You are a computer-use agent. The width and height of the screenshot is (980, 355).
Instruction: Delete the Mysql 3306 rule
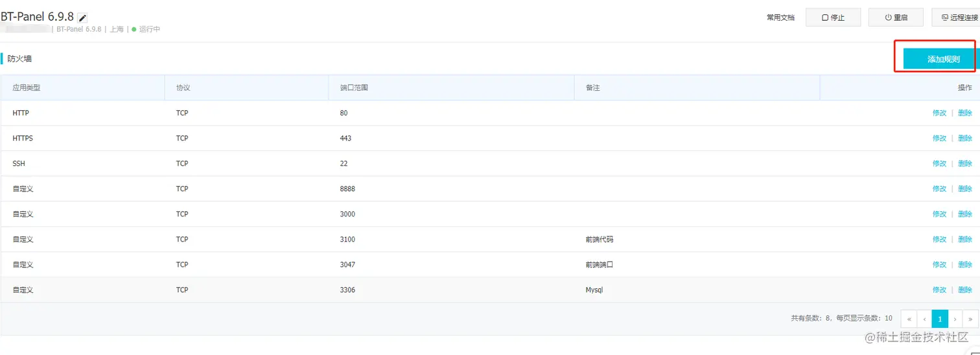tap(965, 290)
